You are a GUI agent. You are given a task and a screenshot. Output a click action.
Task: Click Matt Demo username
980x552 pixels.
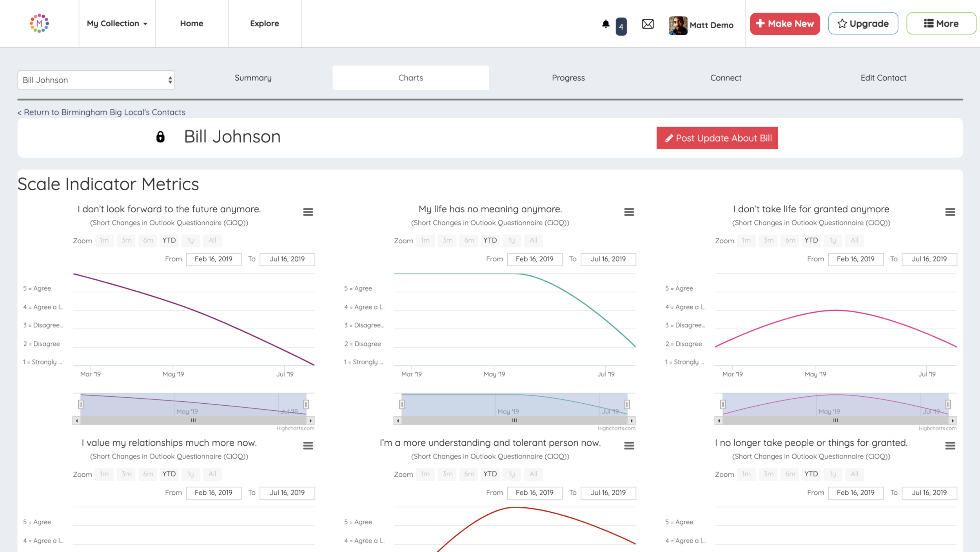click(711, 25)
